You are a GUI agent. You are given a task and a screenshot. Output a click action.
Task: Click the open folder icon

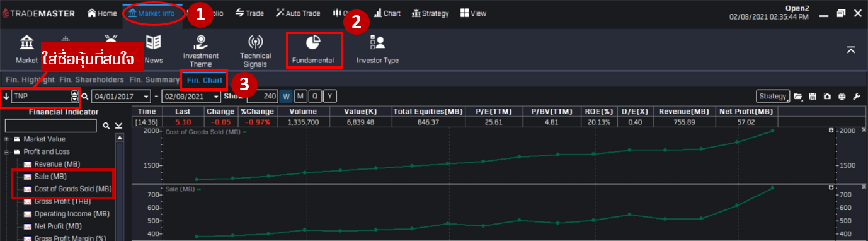tap(798, 97)
